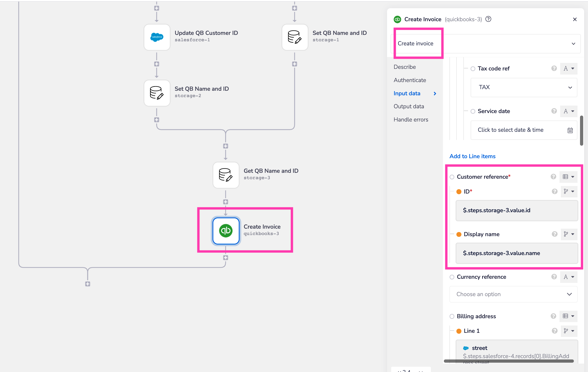588x372 pixels.
Task: Click the help icon beside Create Invoice title
Action: coord(488,19)
